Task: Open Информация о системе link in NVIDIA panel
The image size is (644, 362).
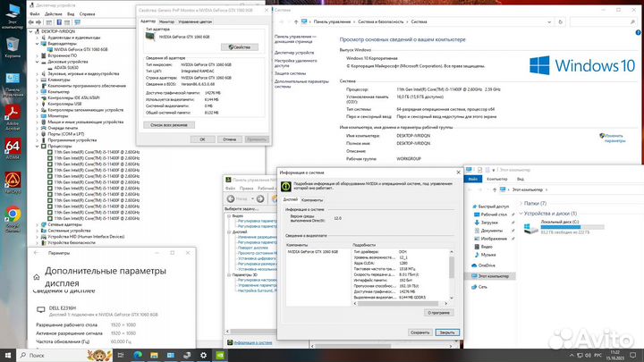Action: (252, 342)
